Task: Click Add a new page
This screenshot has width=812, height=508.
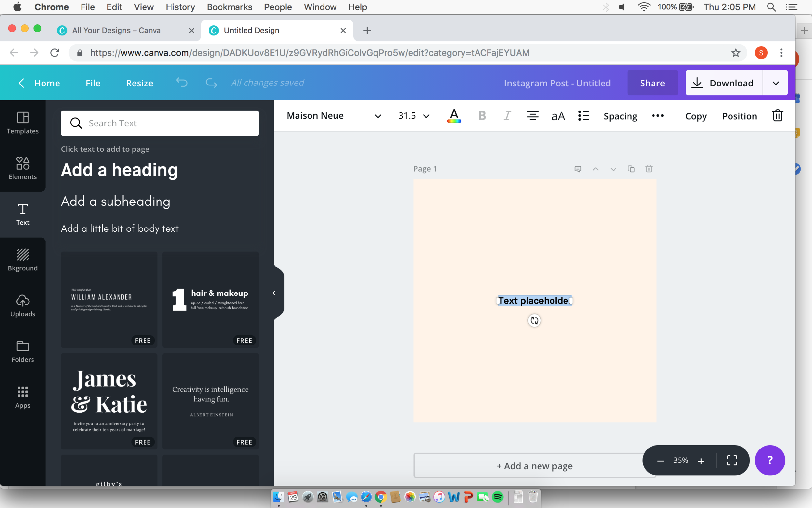Action: (x=535, y=466)
